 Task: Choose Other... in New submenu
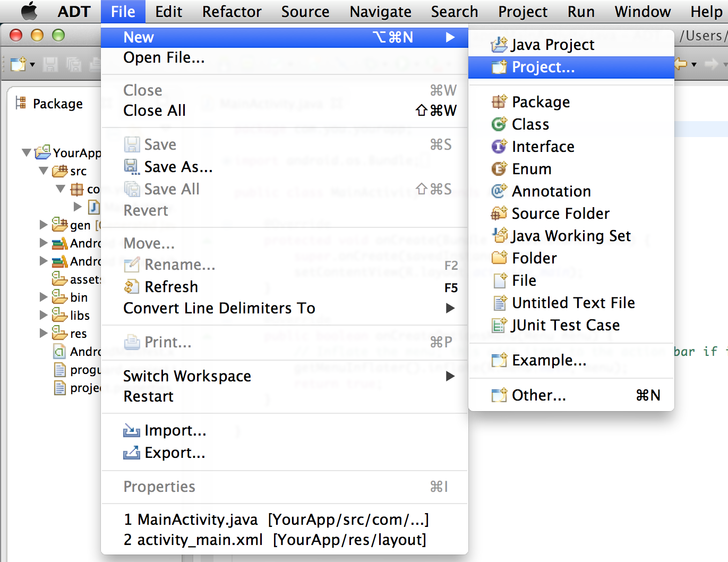pyautogui.click(x=571, y=395)
